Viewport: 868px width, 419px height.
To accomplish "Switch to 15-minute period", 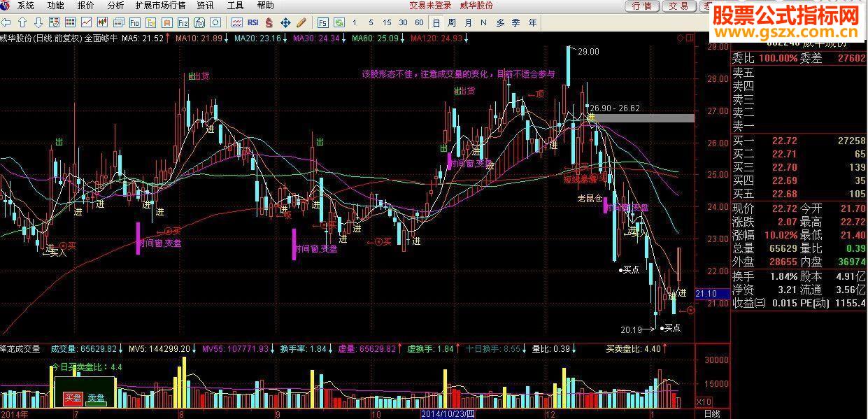I will click(387, 23).
